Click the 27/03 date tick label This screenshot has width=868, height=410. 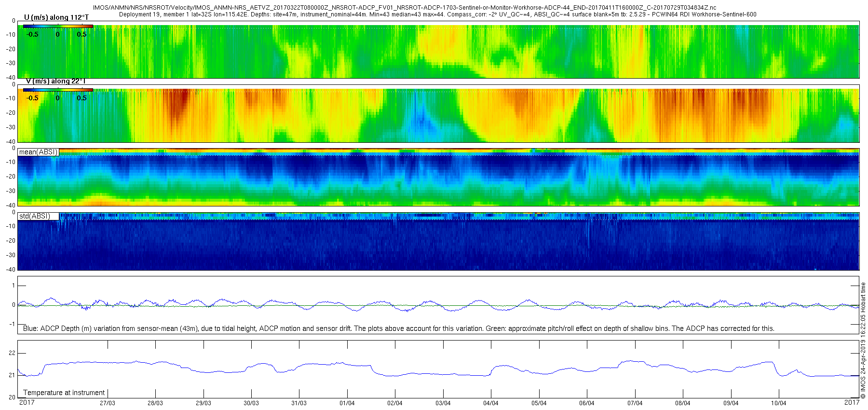coord(108,403)
